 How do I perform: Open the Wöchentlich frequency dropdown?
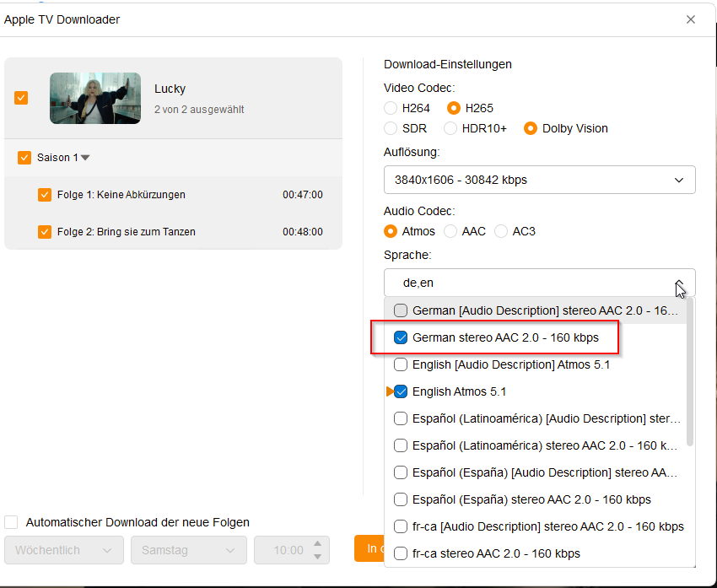pyautogui.click(x=64, y=550)
